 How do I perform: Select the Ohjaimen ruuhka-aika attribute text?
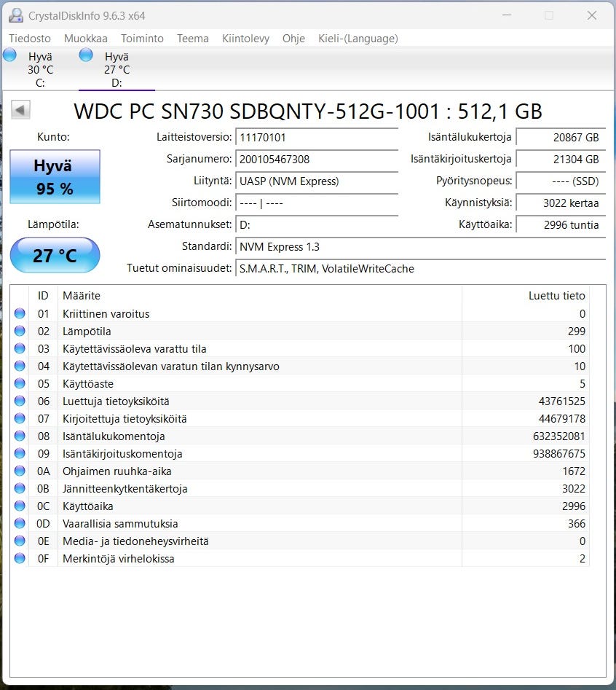117,471
